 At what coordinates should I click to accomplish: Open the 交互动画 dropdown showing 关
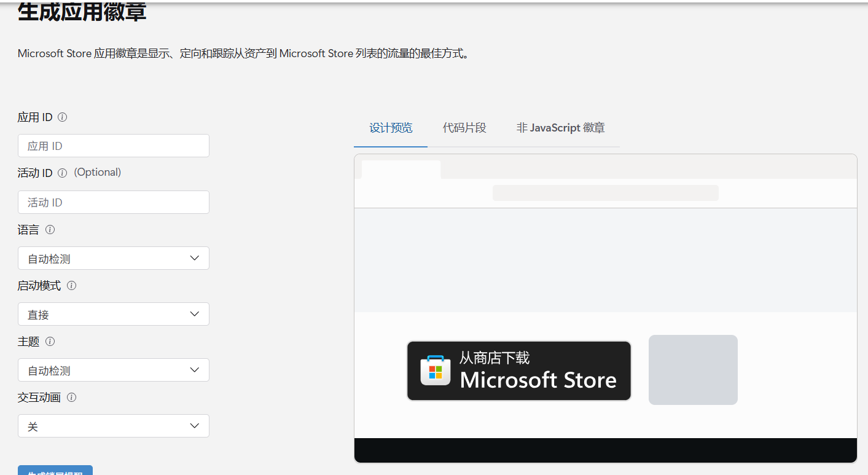click(x=114, y=426)
